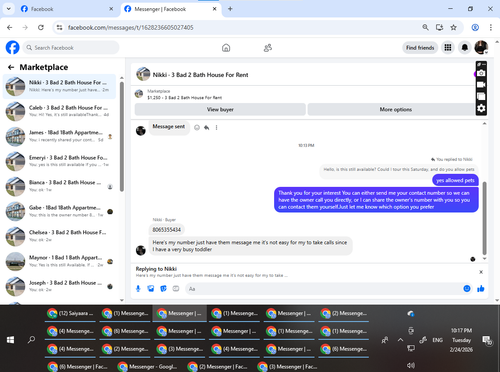Click the phone number 8065355434 message
The height and width of the screenshot is (372, 500).
point(167,230)
